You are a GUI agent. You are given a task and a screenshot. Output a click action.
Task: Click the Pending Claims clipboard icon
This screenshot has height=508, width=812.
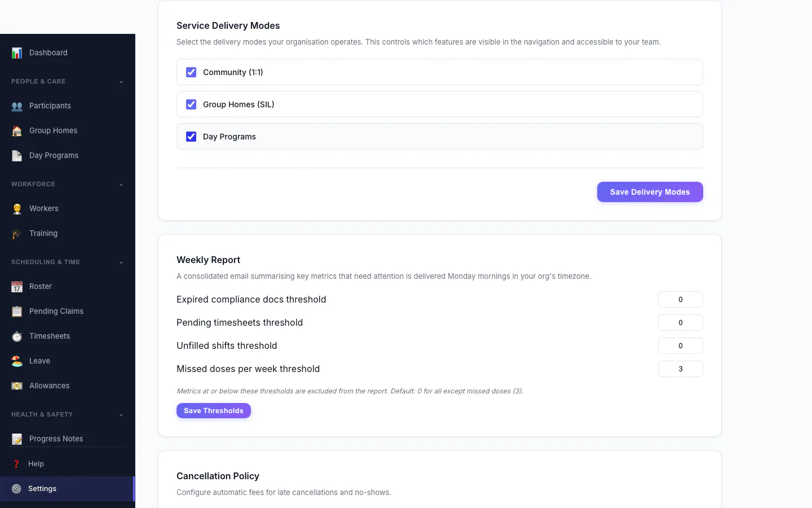pos(17,311)
